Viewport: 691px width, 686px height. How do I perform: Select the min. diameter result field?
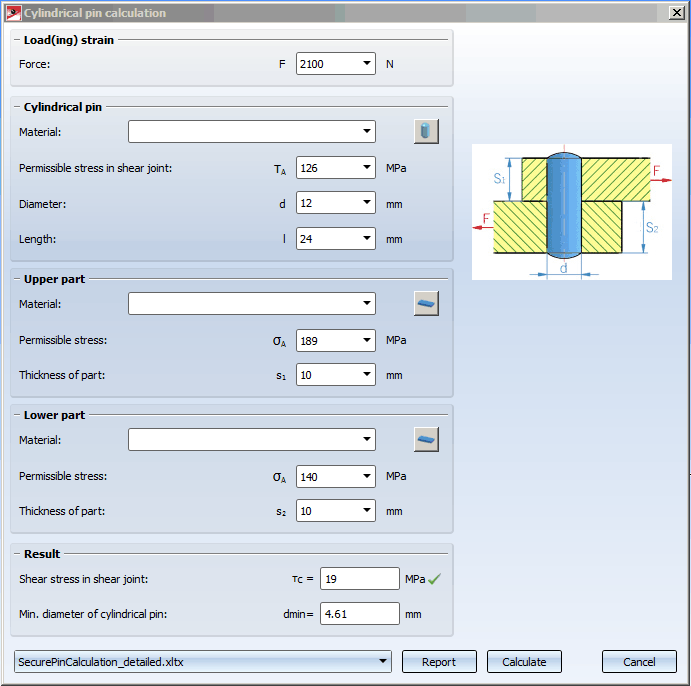point(359,614)
